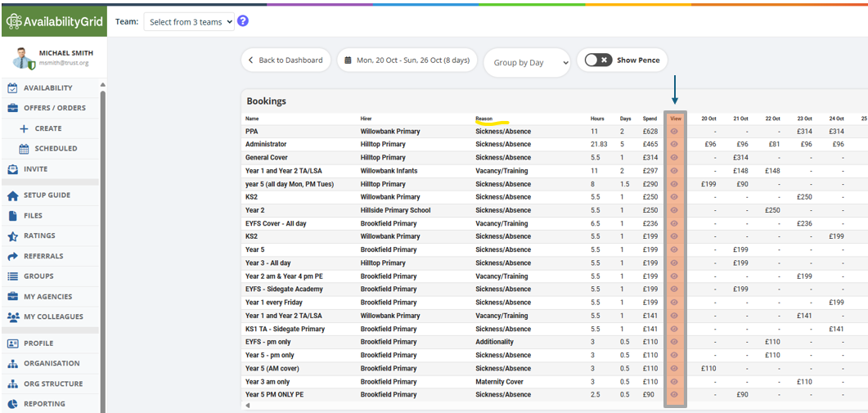This screenshot has height=413, width=868.
Task: Click Michael Smith's profile avatar
Action: [x=24, y=58]
